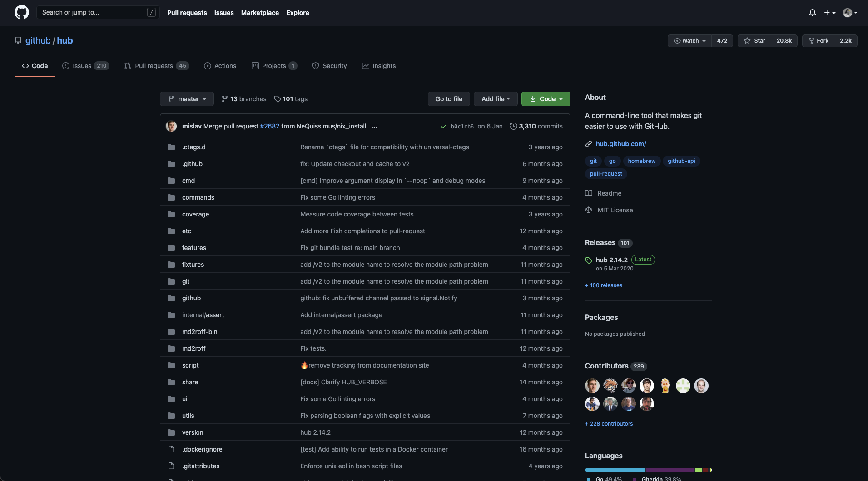View the 2.2k forks count
The image size is (868, 481).
(x=846, y=41)
